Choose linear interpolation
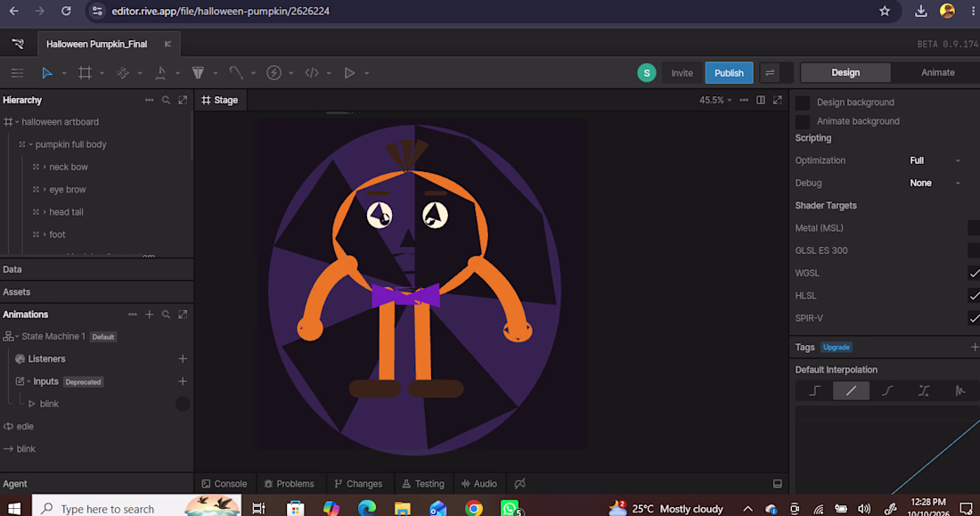 pos(851,391)
